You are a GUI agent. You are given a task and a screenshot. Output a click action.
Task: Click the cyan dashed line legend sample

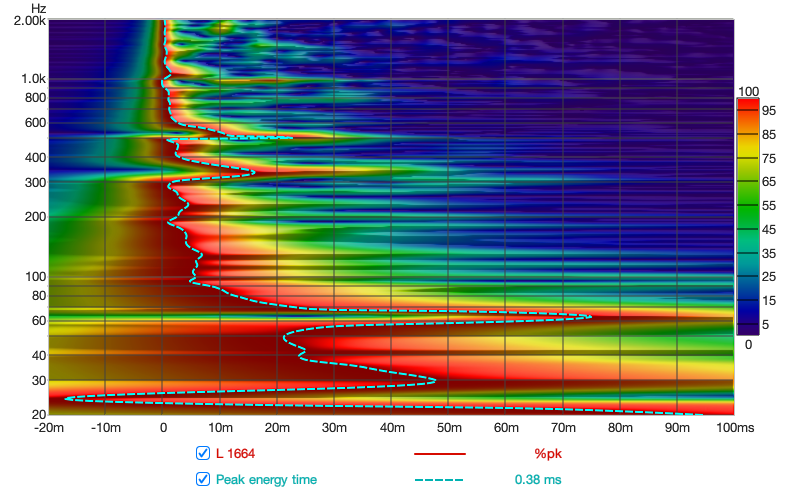(440, 479)
